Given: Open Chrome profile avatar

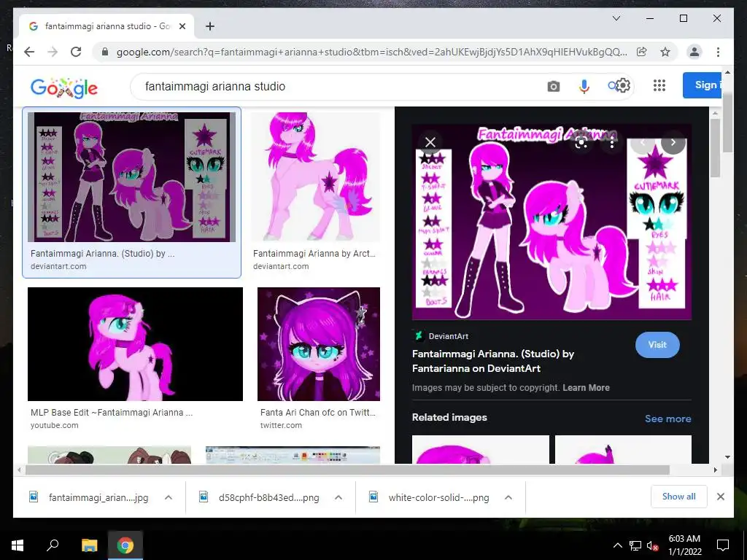Looking at the screenshot, I should (x=694, y=52).
